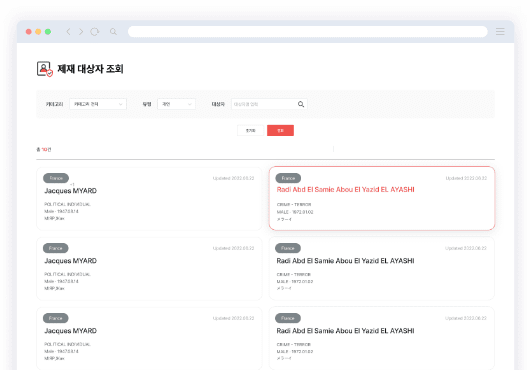Focus the browser address bar
Image resolution: width=530 pixels, height=370 pixels.
point(308,31)
